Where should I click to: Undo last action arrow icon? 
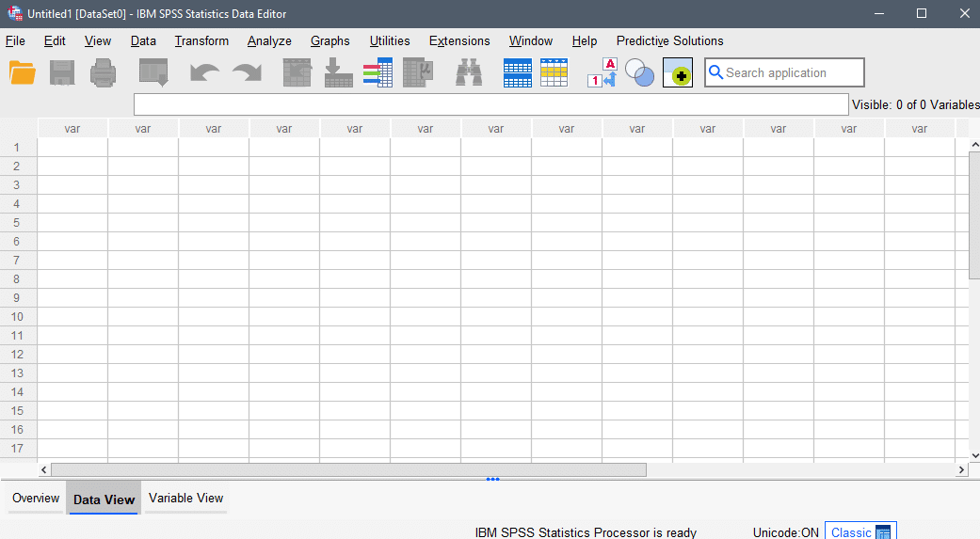pyautogui.click(x=205, y=72)
